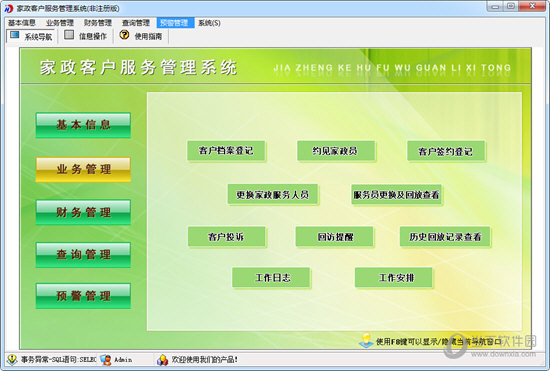Open the 查询管理 menu
Viewport: 550px width, 371px height.
point(136,23)
